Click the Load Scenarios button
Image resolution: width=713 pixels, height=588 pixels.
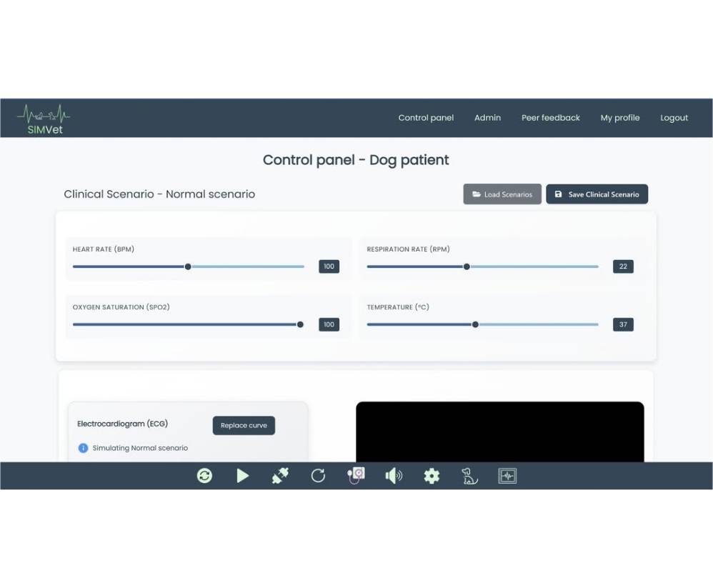point(502,194)
